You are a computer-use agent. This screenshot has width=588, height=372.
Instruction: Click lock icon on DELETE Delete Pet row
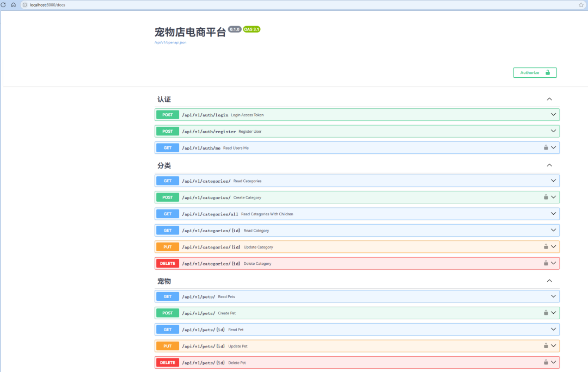click(546, 362)
